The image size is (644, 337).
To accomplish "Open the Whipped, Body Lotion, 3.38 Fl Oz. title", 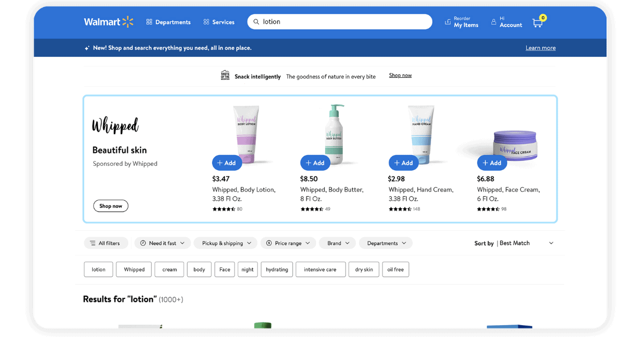I will (x=244, y=194).
